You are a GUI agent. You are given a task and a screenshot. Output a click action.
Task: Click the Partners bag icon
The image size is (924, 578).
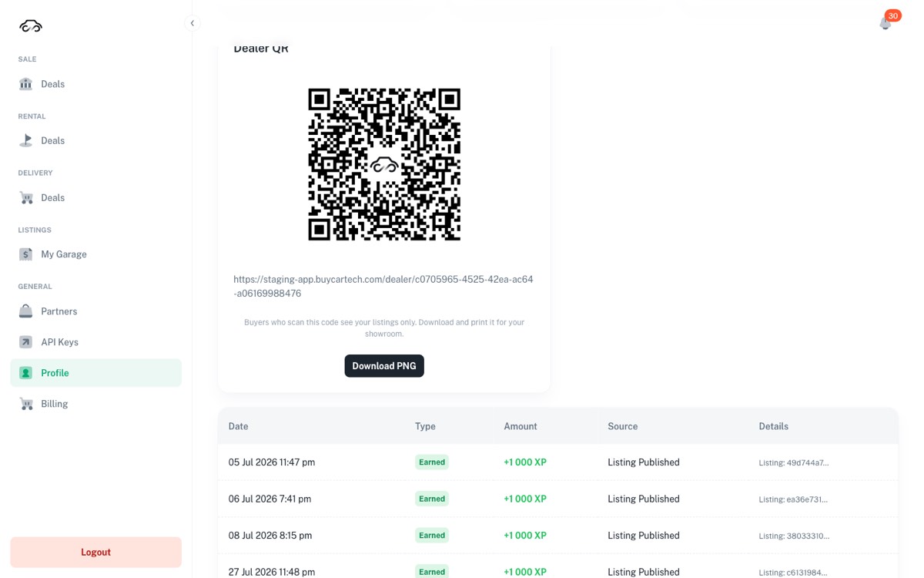[26, 311]
